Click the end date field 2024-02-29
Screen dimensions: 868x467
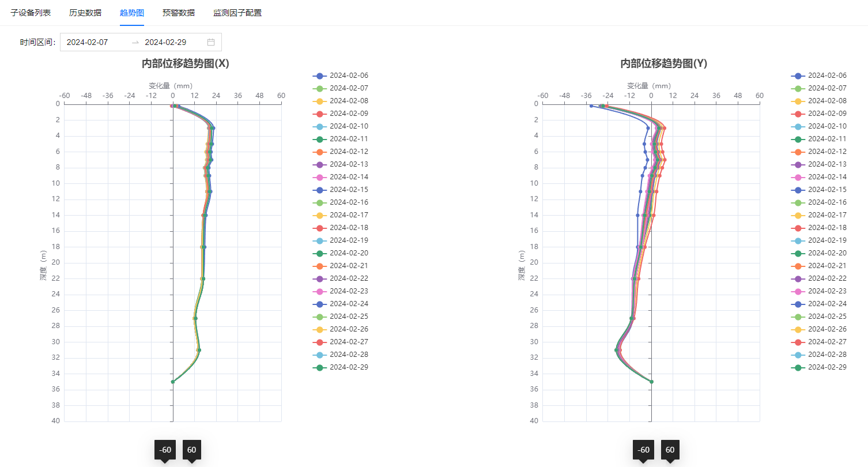click(x=165, y=42)
